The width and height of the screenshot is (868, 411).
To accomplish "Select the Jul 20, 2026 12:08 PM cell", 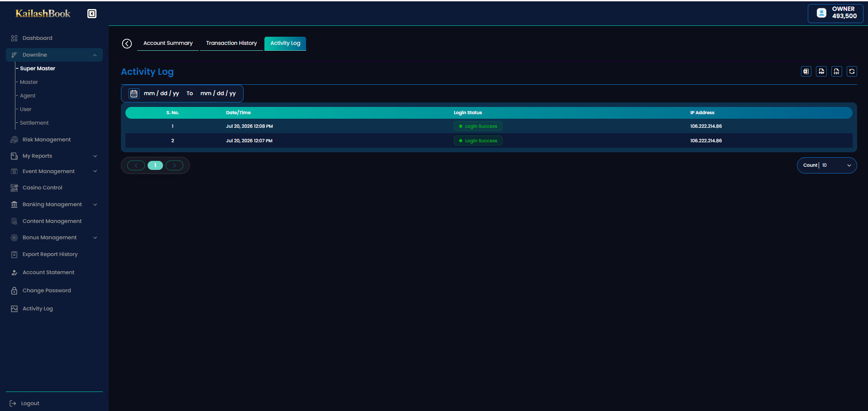I will tap(249, 126).
